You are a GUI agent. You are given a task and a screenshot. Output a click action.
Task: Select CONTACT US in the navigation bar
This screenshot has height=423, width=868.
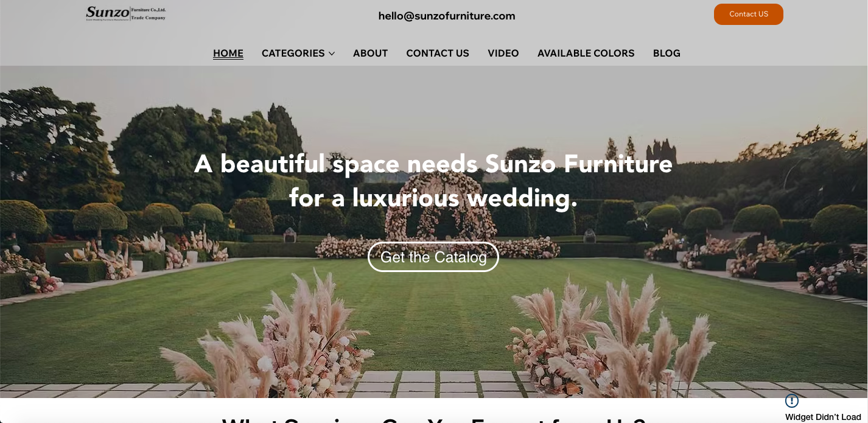438,54
